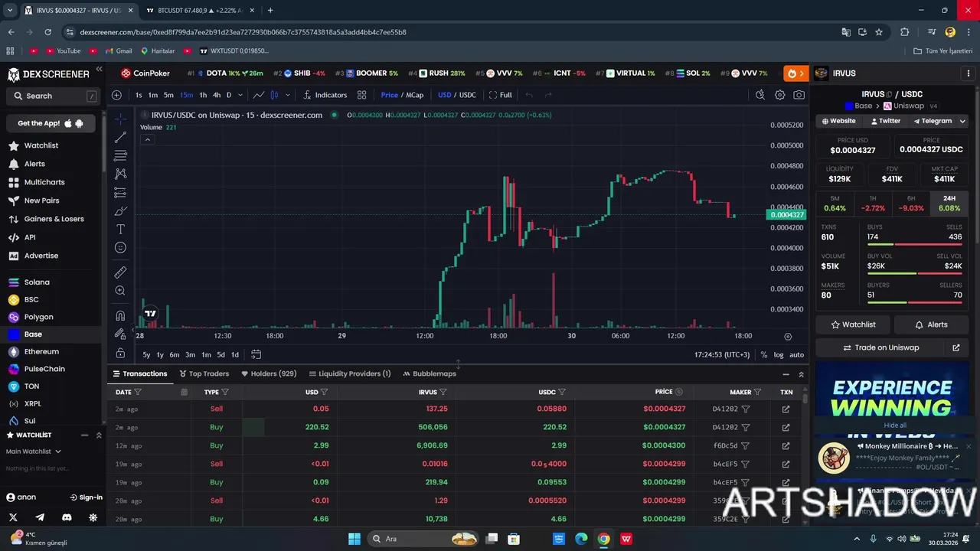Toggle USD / USDC denomination
This screenshot has height=551, width=980.
tap(457, 95)
